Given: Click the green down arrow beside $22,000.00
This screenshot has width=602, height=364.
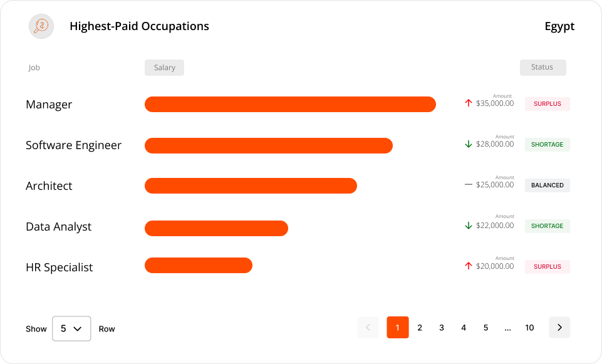Looking at the screenshot, I should 468,226.
